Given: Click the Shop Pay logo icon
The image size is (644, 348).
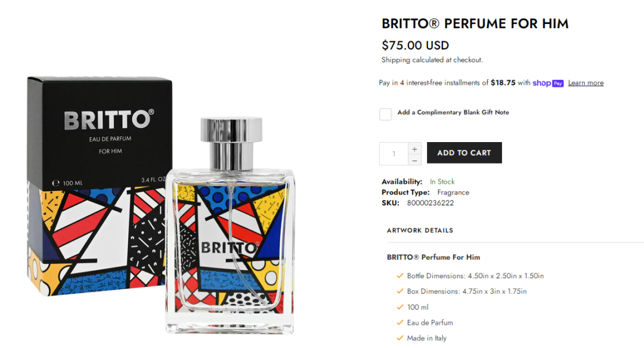Looking at the screenshot, I should coord(548,83).
